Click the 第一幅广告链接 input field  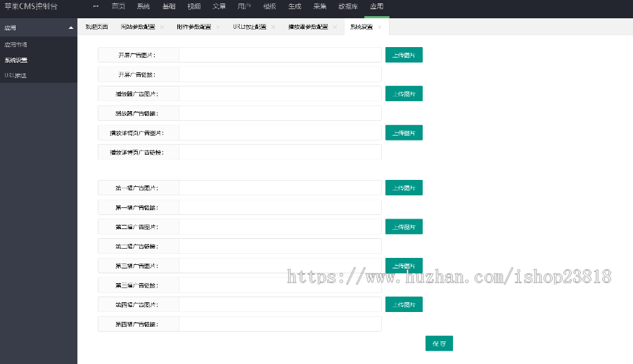[x=280, y=207]
